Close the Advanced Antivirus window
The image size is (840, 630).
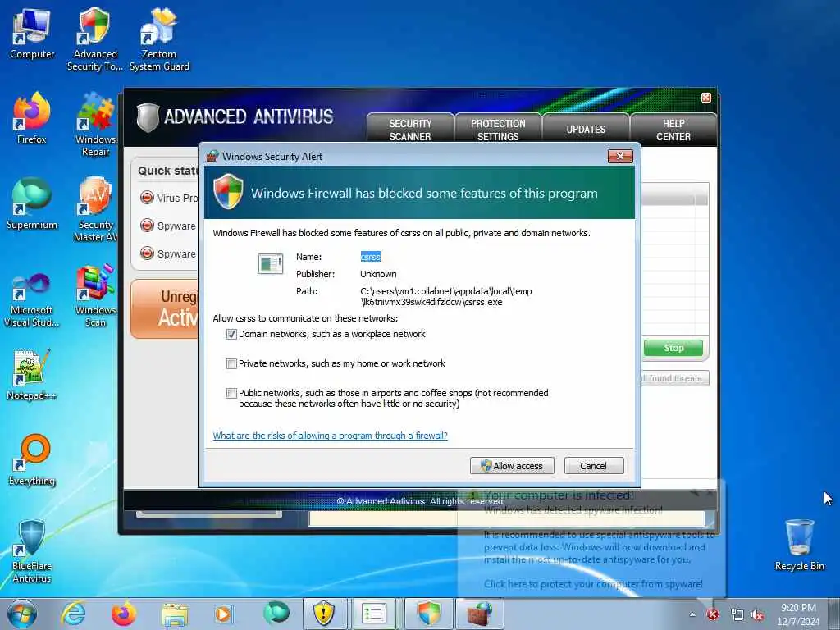(706, 98)
